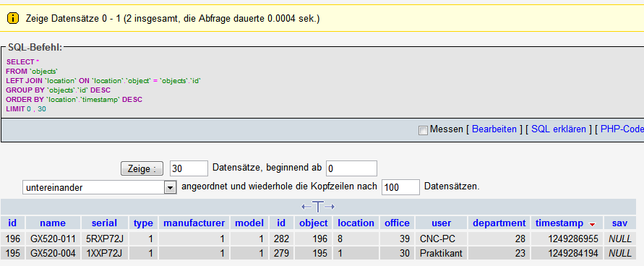Image resolution: width=644 pixels, height=266 pixels.
Task: Click the yellow info icon in notice bar
Action: (x=14, y=18)
